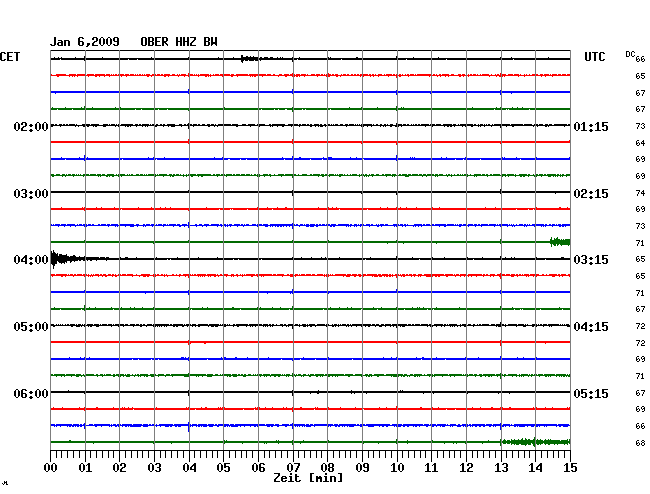Click the 12 minute axis label
Viewport: 650px width, 494px height.
466,467
